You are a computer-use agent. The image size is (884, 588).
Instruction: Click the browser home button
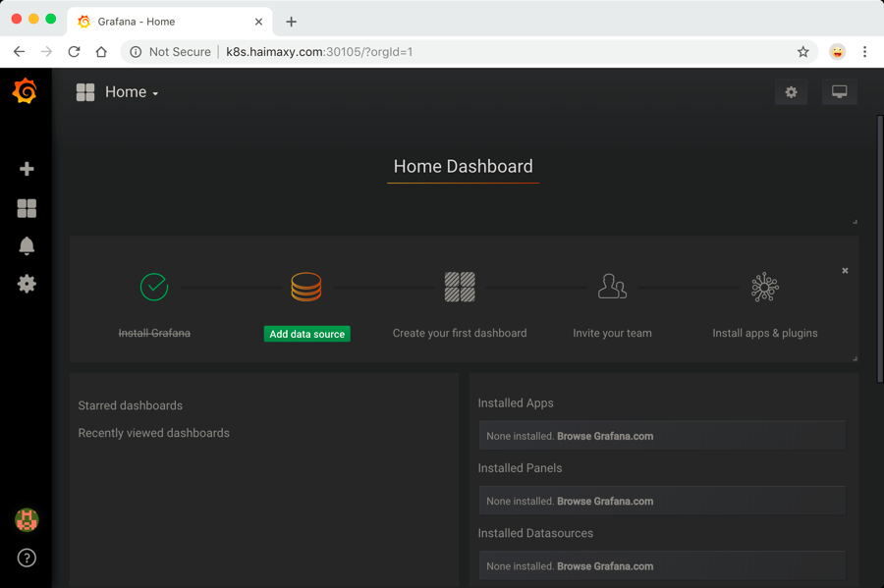point(101,52)
